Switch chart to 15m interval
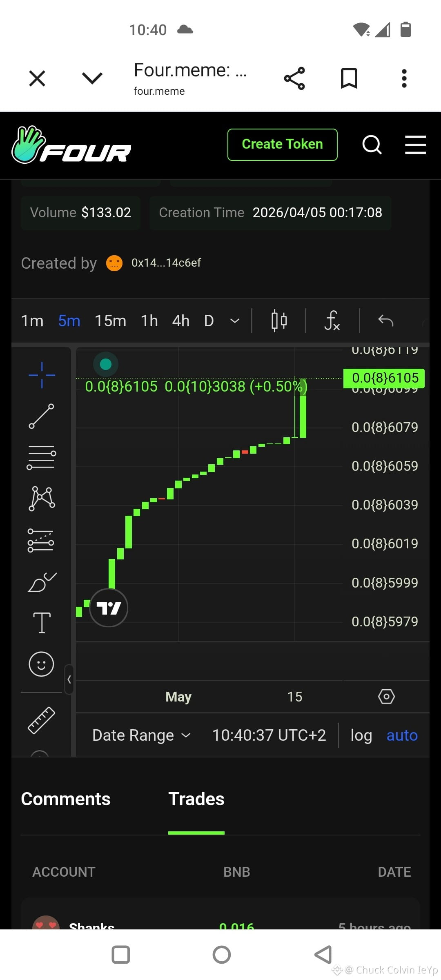Screen dimensions: 441x980 point(110,321)
